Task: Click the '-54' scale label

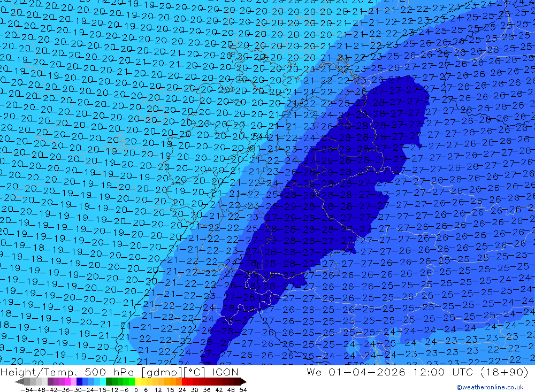Action: (x=27, y=390)
